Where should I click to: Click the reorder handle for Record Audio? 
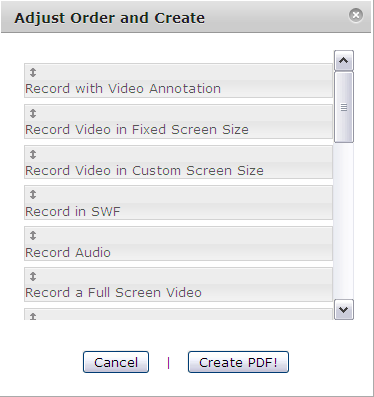click(33, 235)
